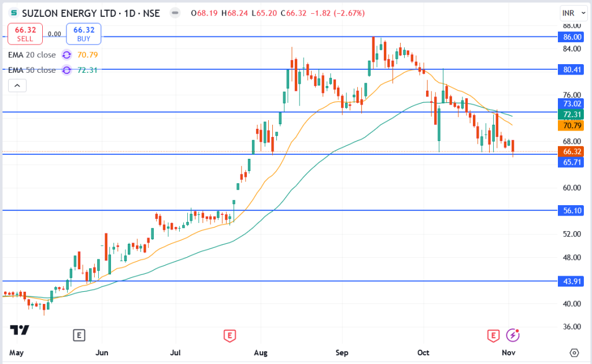The image size is (592, 364).
Task: Click the gray E earnings marker
Action: coord(79,335)
